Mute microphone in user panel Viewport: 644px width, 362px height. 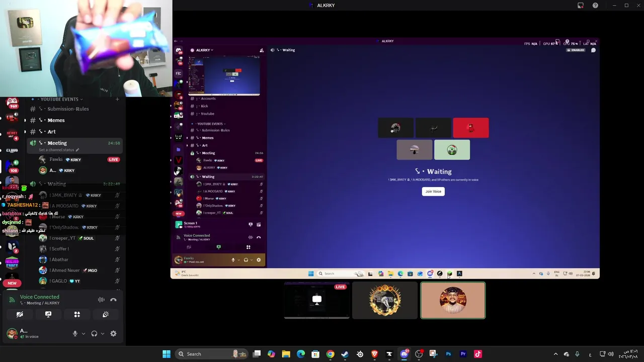coord(75,333)
